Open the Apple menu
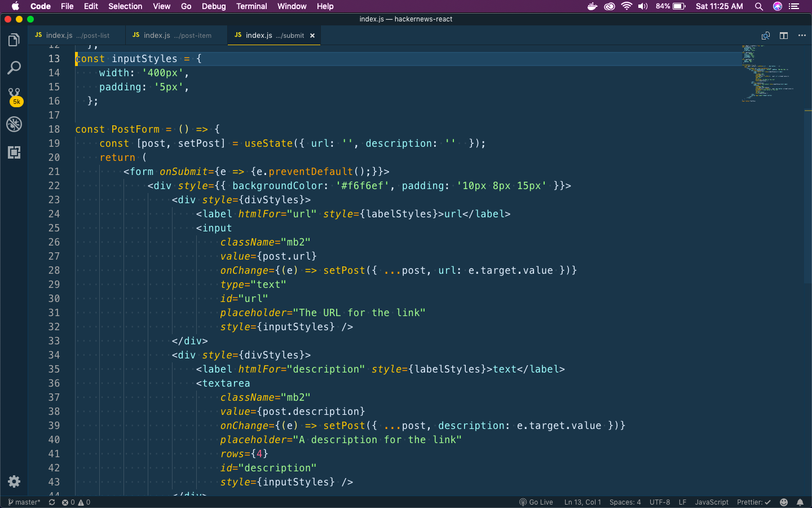Viewport: 812px width, 508px height. coord(15,6)
